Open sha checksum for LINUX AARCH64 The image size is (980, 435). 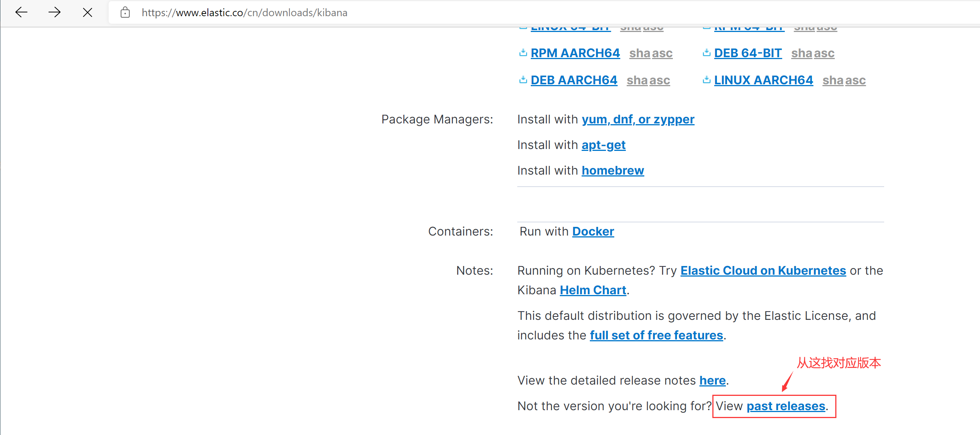point(833,81)
